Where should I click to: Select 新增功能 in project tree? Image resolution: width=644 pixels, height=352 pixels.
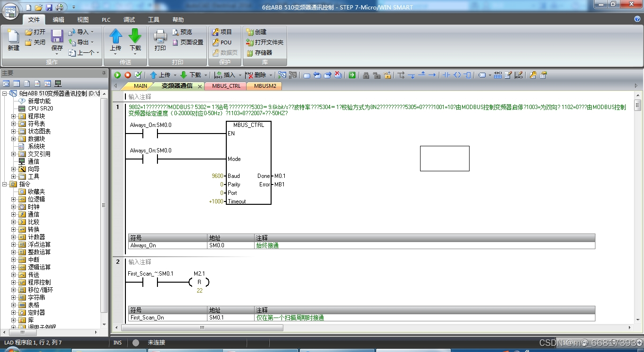(x=39, y=101)
